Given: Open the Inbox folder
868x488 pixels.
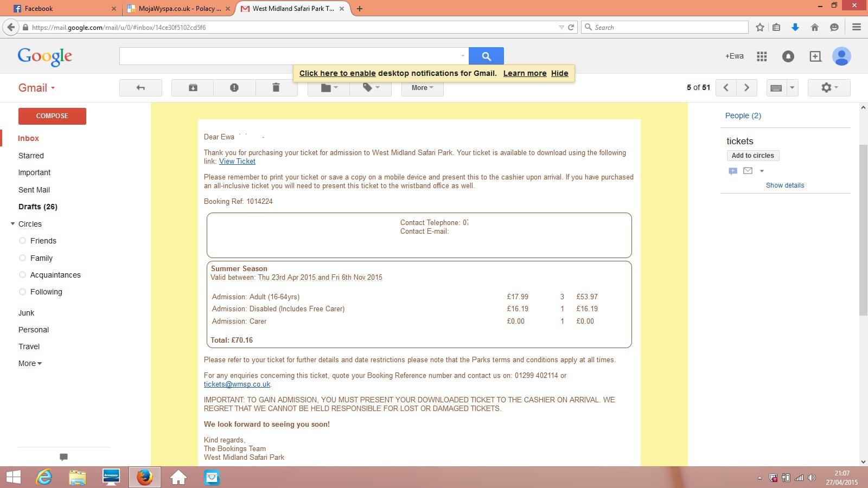Looking at the screenshot, I should pos(28,138).
